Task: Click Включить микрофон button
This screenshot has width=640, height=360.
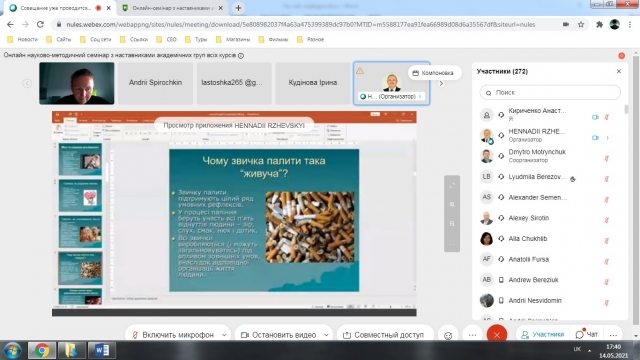Action: click(173, 335)
